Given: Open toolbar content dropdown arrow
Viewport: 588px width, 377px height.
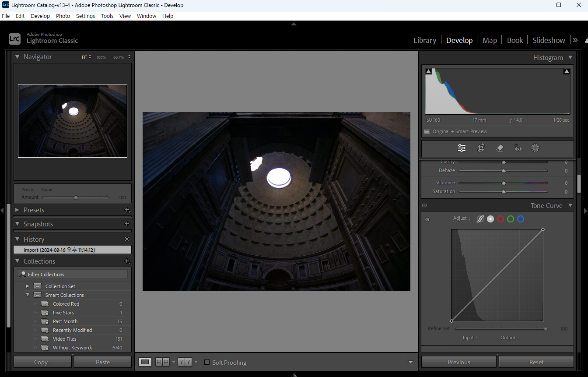Looking at the screenshot, I should 410,362.
